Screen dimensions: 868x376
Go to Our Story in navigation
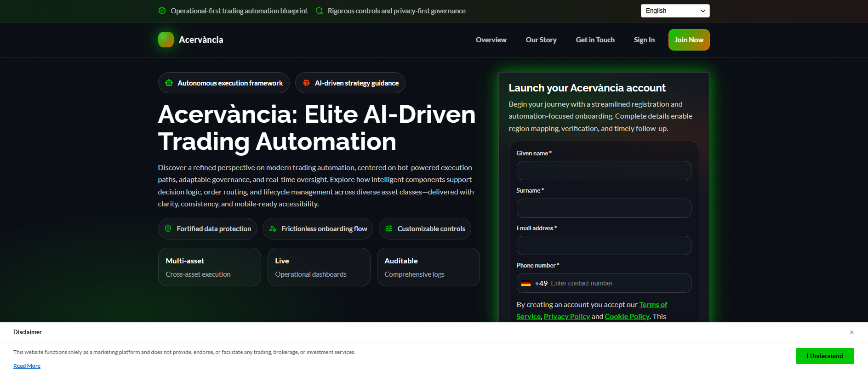coord(541,40)
